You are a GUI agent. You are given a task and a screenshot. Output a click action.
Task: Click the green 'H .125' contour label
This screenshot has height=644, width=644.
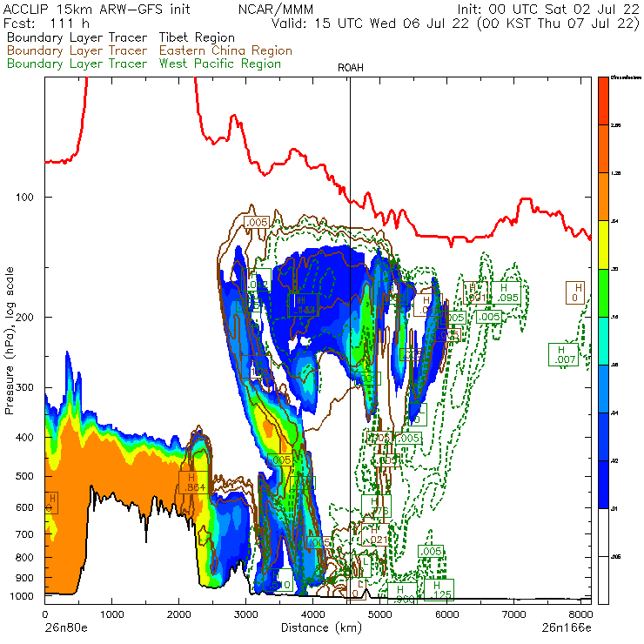(x=439, y=590)
